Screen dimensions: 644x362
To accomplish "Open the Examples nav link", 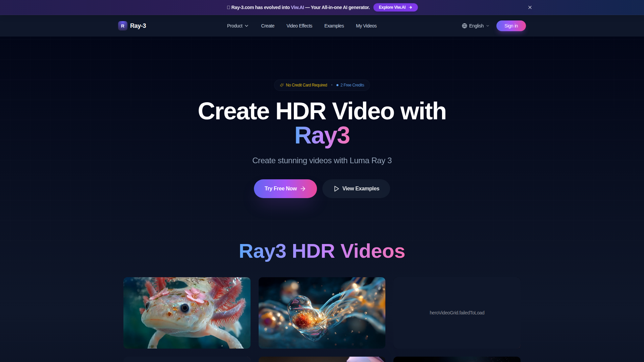I will 334,26.
